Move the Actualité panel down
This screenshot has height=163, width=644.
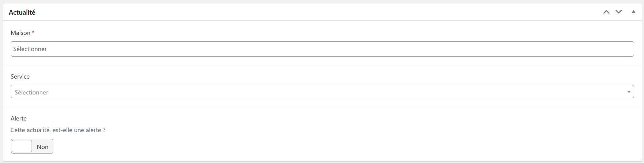point(619,12)
